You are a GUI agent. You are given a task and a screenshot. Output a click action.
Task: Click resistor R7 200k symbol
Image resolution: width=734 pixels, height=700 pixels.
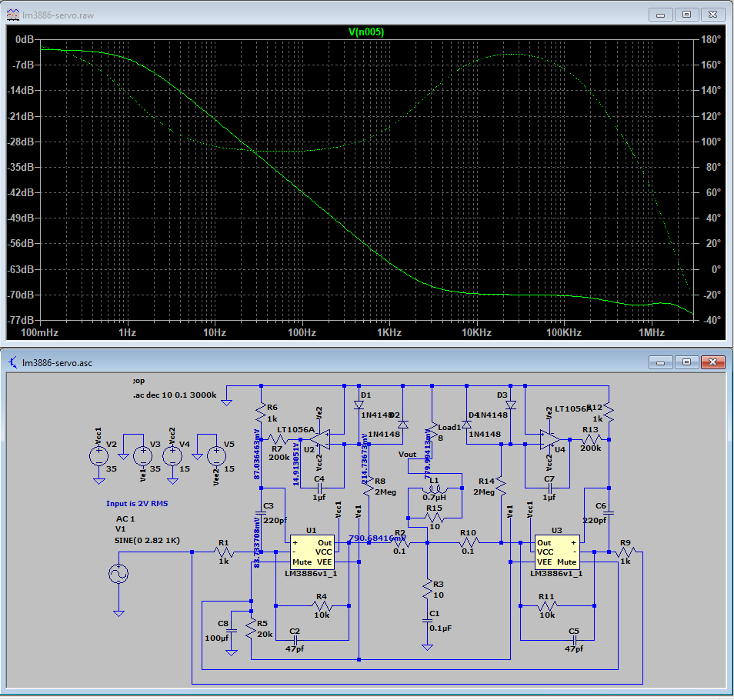click(x=278, y=439)
